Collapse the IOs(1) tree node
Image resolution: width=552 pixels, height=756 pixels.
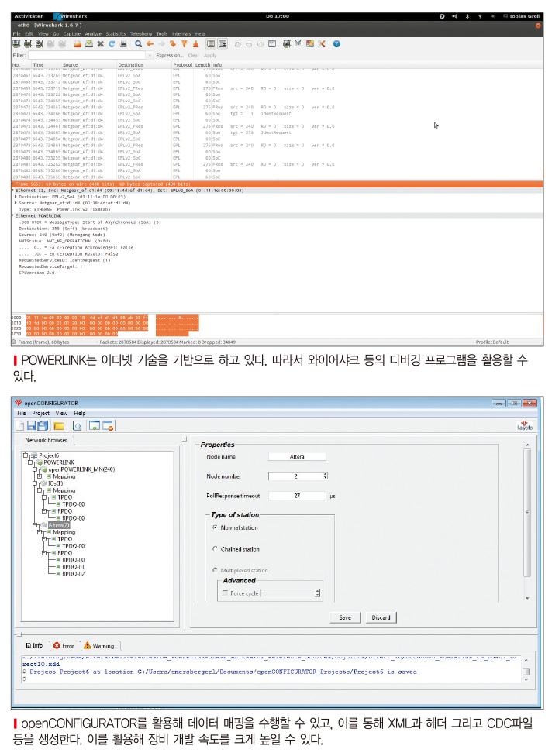click(x=35, y=483)
